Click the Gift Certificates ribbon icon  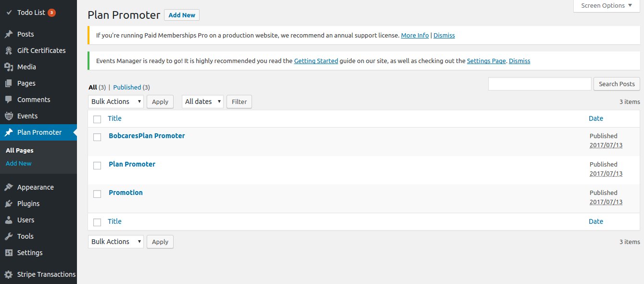tap(9, 51)
